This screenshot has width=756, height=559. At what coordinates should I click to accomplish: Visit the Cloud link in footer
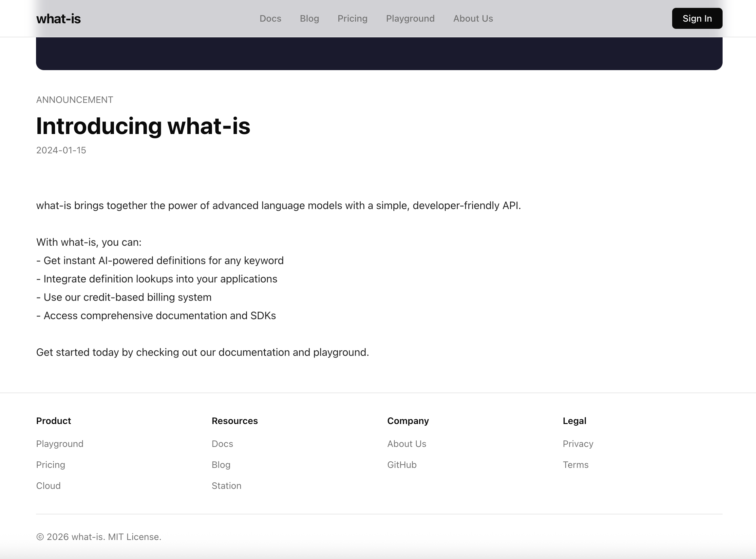(48, 486)
